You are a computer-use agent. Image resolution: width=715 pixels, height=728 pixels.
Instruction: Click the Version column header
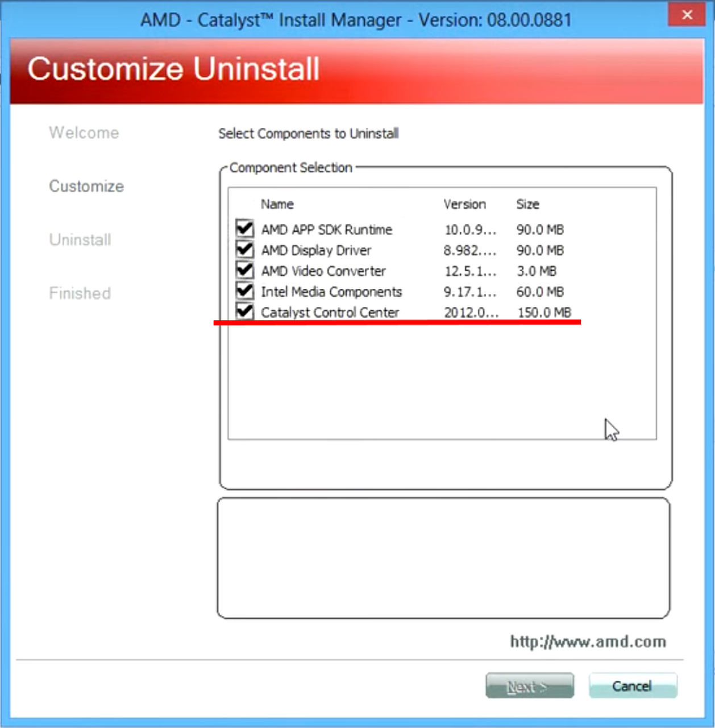pyautogui.click(x=465, y=204)
